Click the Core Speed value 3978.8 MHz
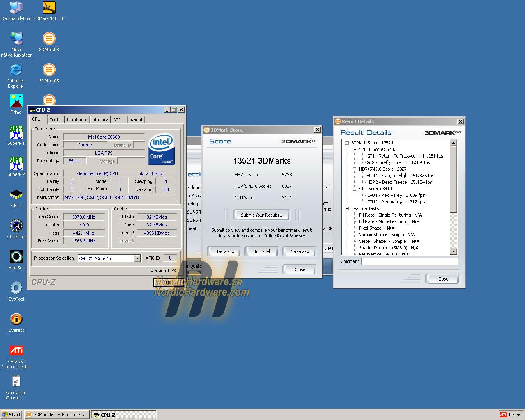 84,217
